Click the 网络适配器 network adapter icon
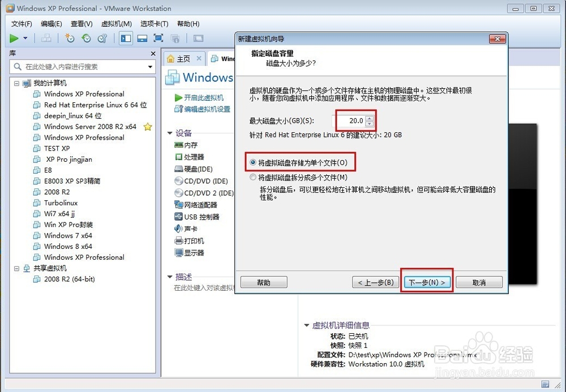Screen dimensions: 566x392 click(179, 205)
